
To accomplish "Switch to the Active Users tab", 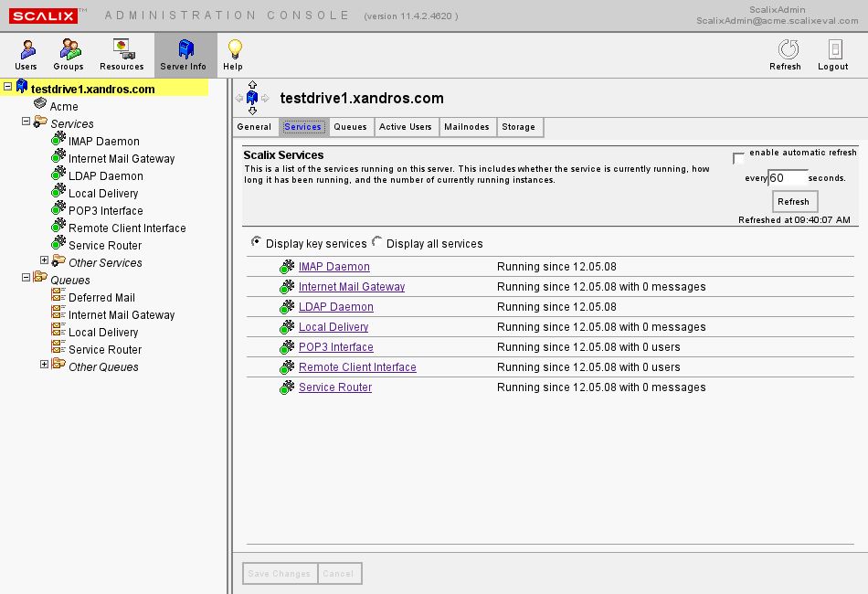I will (x=405, y=127).
